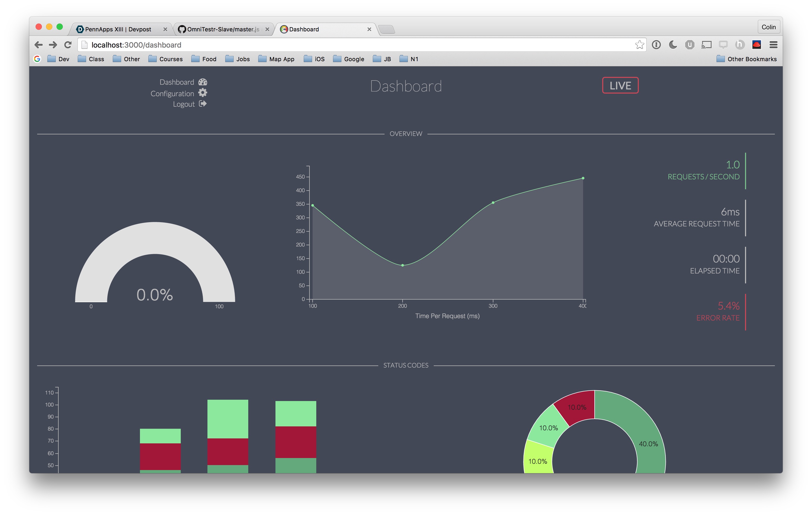Reload the page with the refresh icon
812x515 pixels.
68,45
